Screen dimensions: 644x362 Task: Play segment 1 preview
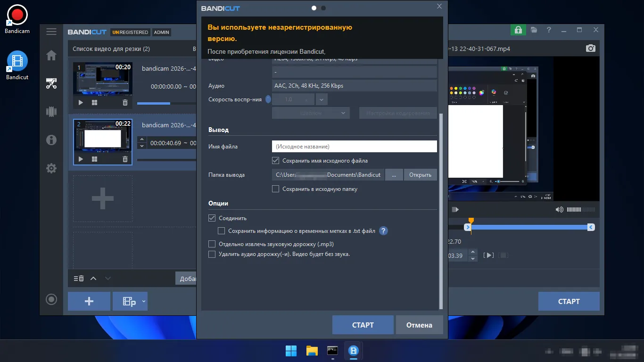pyautogui.click(x=81, y=102)
